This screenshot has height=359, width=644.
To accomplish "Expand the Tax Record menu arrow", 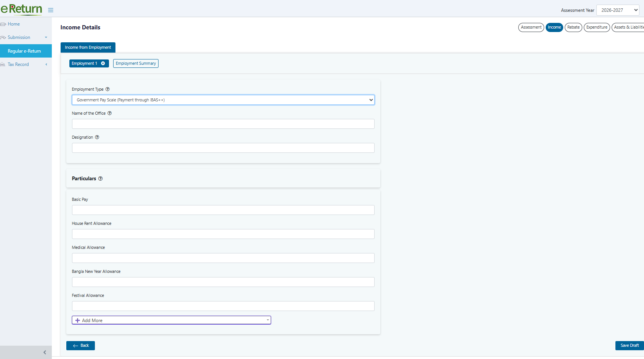I will (46, 64).
